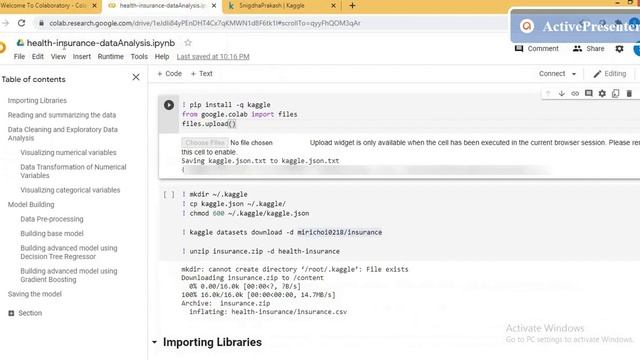This screenshot has height=360, width=640.
Task: Move cell down arrow icon
Action: (x=562, y=93)
